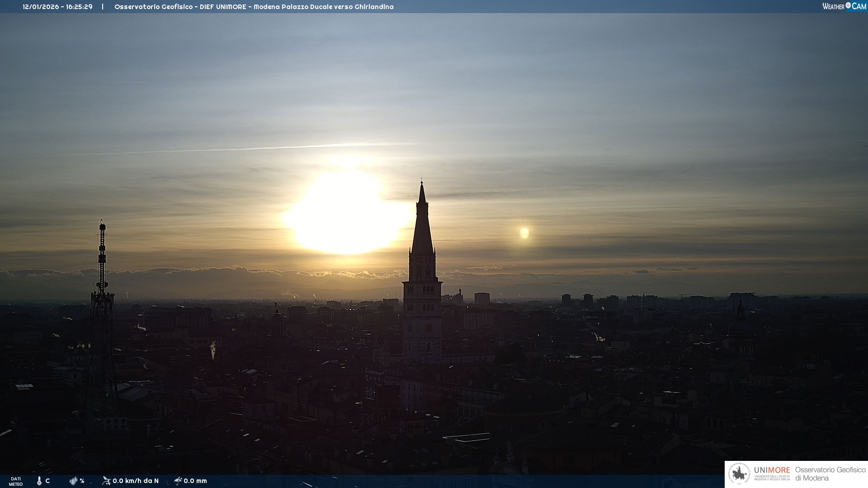Click the rain umbrella icon
Image resolution: width=868 pixels, height=488 pixels.
coord(178,481)
